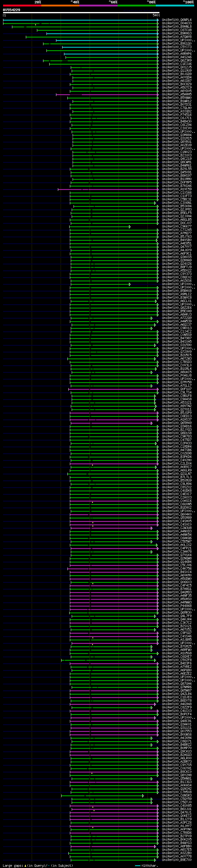Screen dimensions: 197x868
Task: Open hit UniRef100_B9RHG3
Action: click(x=176, y=33)
